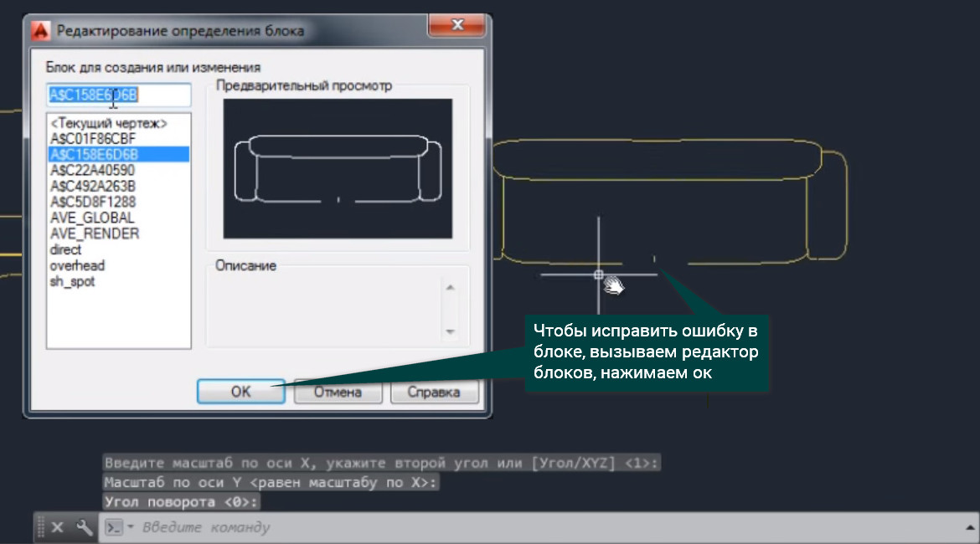
Task: Click the AutoCAD logo in dialog title
Action: click(41, 31)
